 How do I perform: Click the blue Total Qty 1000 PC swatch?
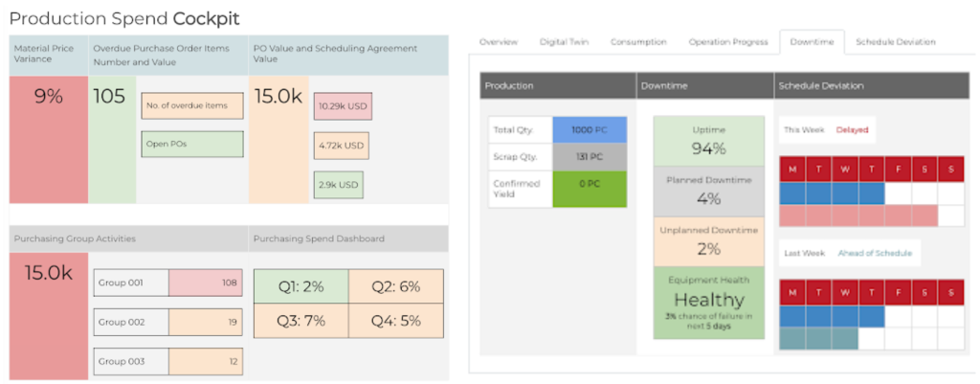[x=590, y=129]
